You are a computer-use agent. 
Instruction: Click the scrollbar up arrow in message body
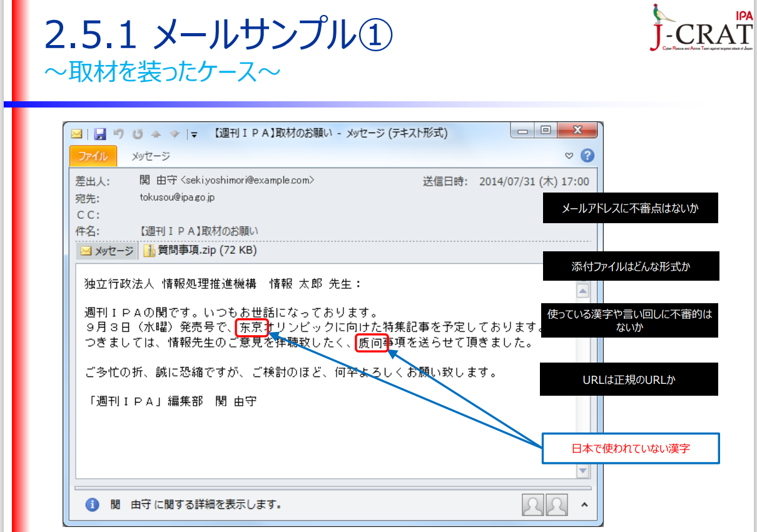(582, 291)
